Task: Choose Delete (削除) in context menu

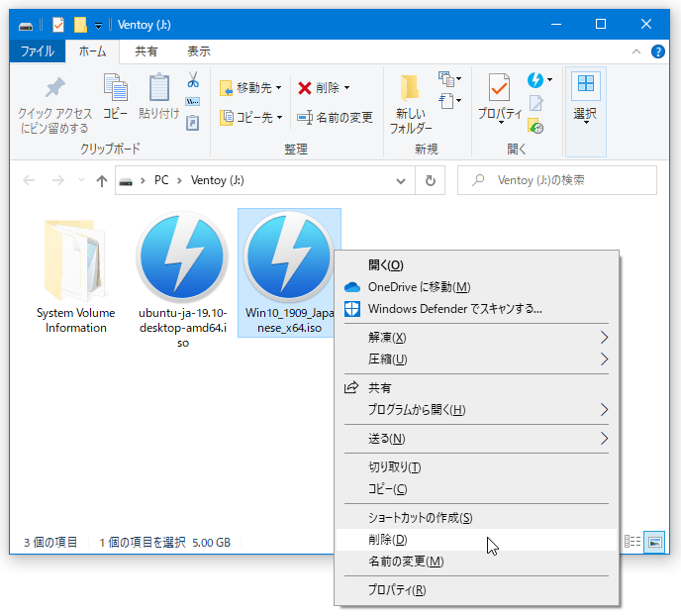Action: click(x=476, y=540)
